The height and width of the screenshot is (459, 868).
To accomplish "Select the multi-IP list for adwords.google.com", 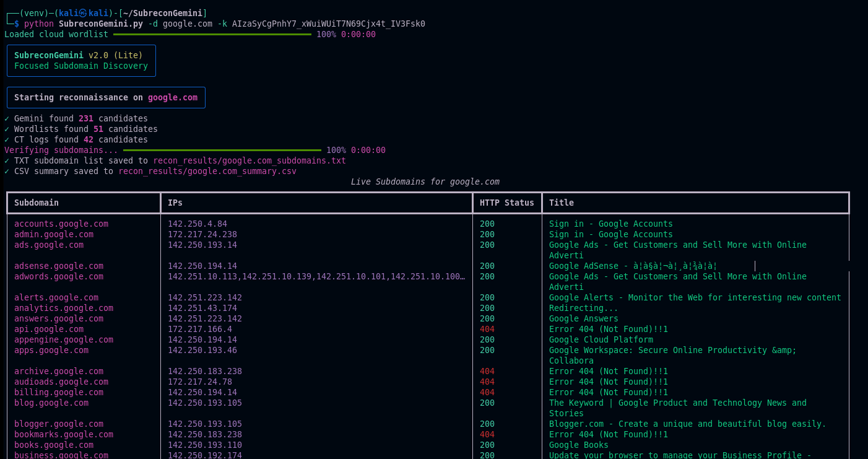I will coord(316,276).
